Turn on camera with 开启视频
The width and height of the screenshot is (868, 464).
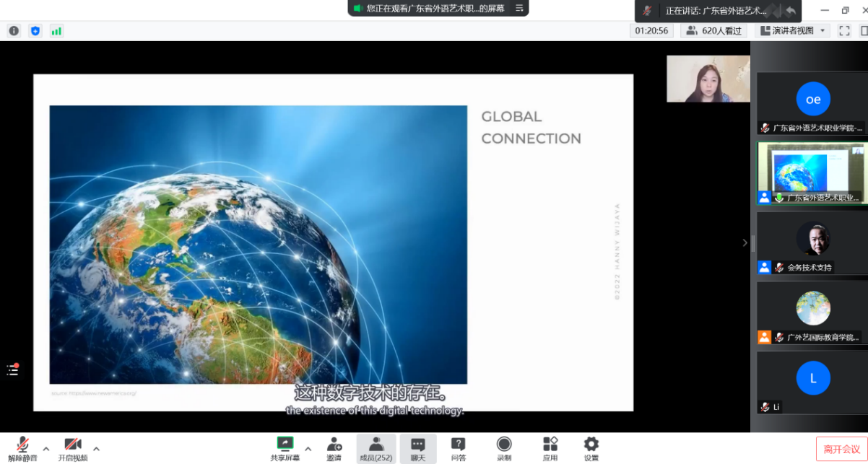(73, 447)
